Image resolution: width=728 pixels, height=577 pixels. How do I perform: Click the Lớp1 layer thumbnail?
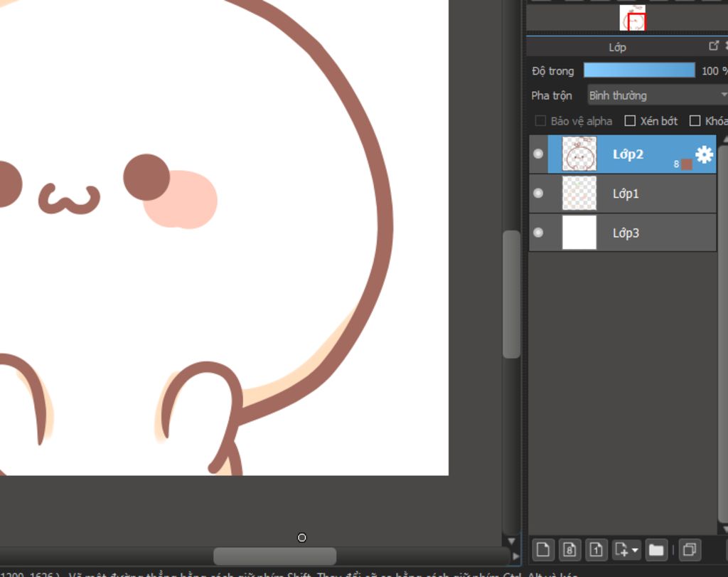point(579,193)
